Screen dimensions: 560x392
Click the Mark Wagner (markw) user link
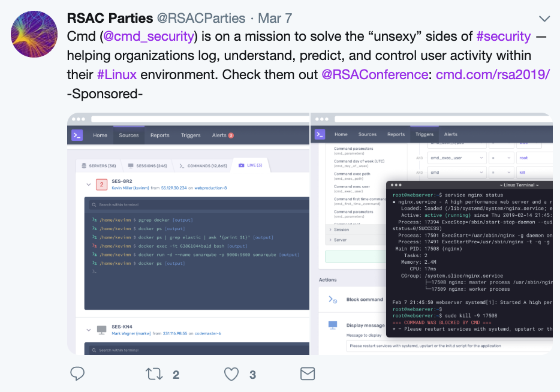point(131,333)
